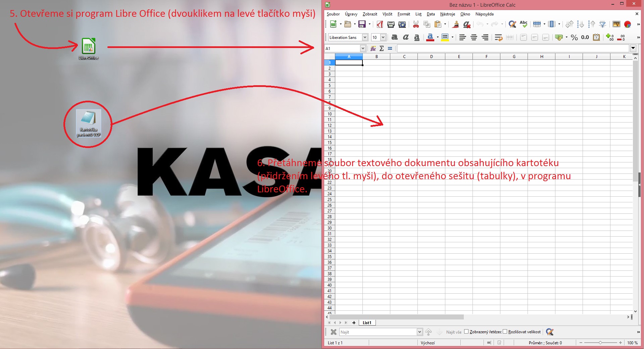Format as percent with % icon
This screenshot has height=349, width=644.
[574, 38]
